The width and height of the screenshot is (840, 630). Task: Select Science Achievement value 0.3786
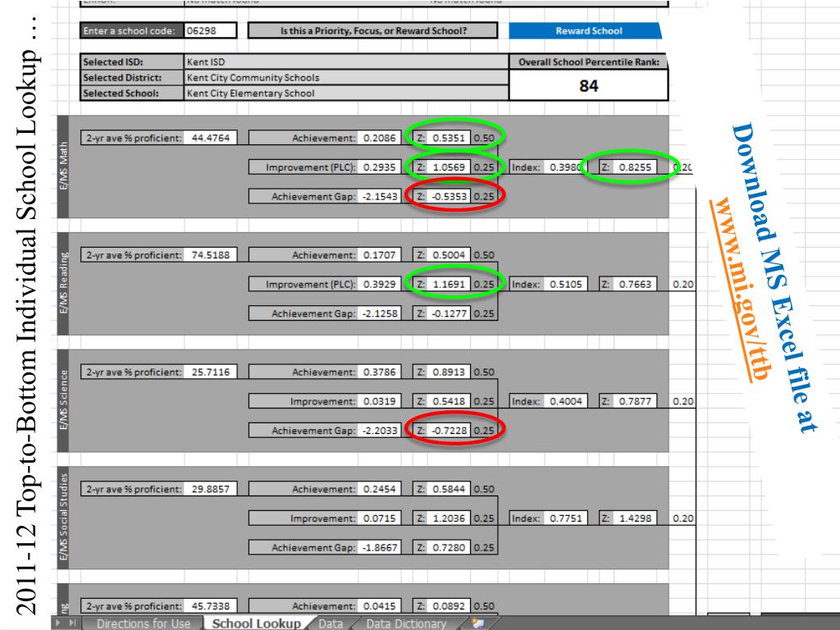[x=379, y=372]
